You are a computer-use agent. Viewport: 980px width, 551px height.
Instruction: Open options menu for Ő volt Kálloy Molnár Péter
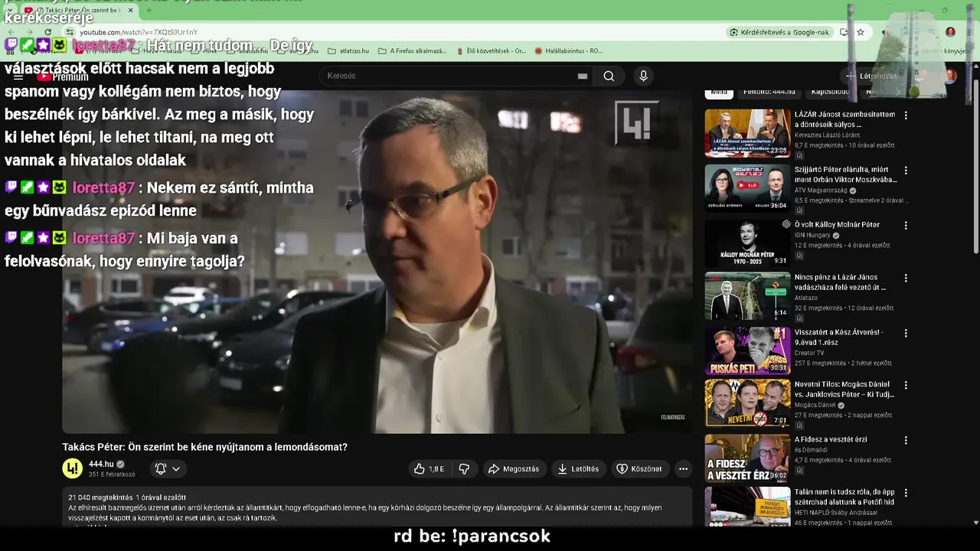pyautogui.click(x=906, y=226)
